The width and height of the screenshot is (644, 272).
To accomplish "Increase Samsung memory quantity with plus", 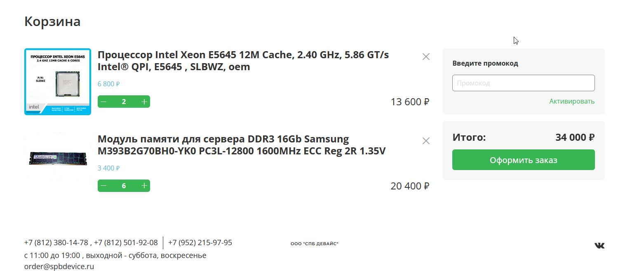I will pyautogui.click(x=144, y=186).
